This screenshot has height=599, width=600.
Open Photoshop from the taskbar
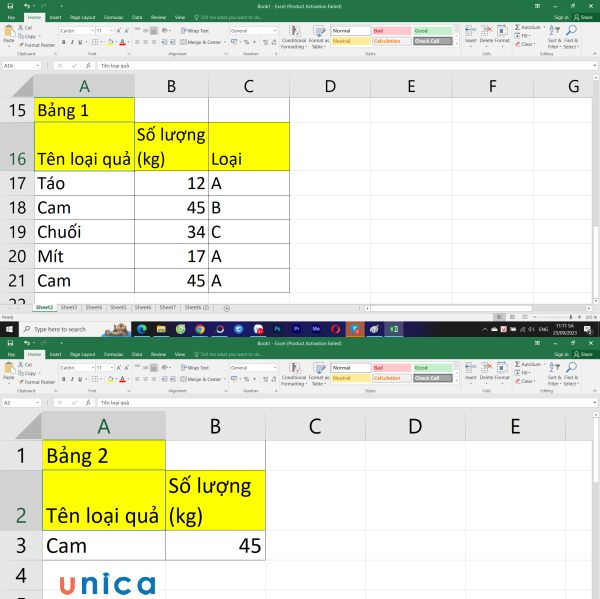pyautogui.click(x=277, y=329)
